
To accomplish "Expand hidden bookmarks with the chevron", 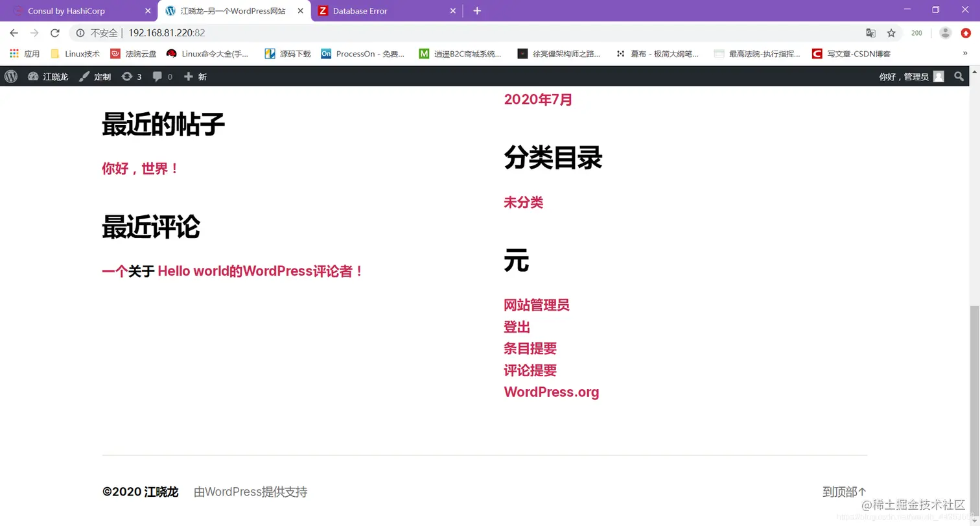I will click(x=965, y=53).
